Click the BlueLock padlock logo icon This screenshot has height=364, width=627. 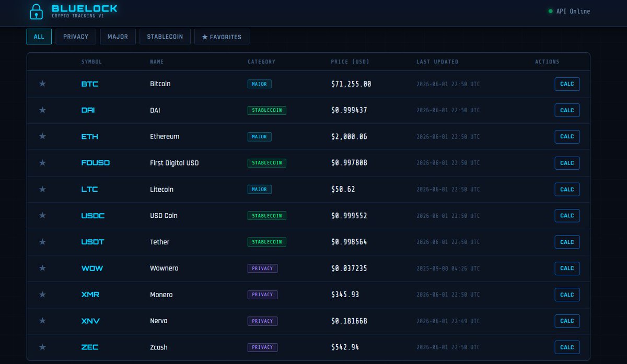point(36,11)
